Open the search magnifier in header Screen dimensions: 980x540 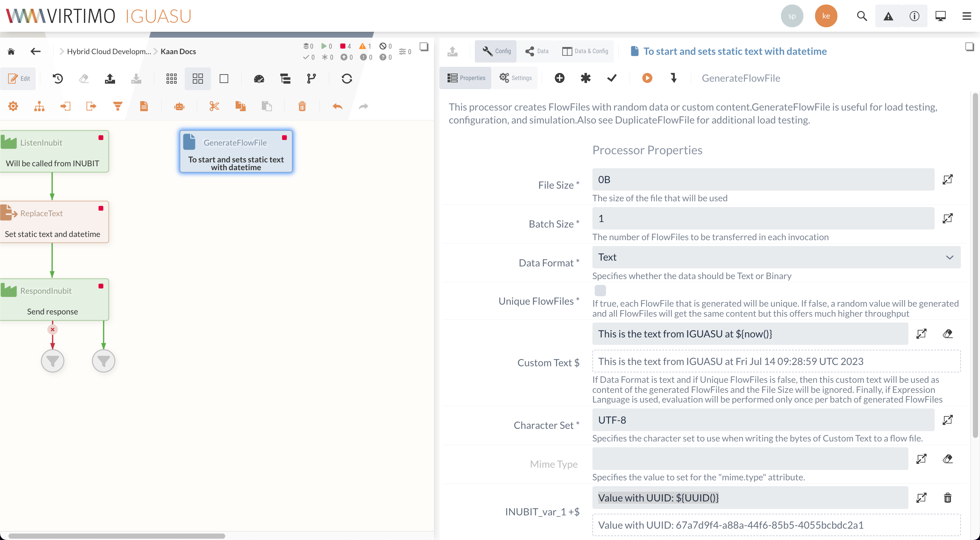862,16
